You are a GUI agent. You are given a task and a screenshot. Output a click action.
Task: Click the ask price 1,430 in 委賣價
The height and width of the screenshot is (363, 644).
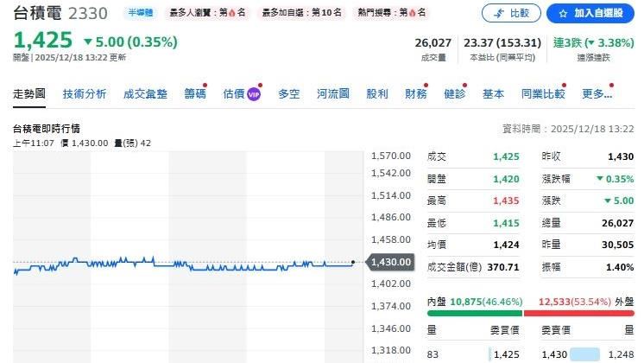554,354
